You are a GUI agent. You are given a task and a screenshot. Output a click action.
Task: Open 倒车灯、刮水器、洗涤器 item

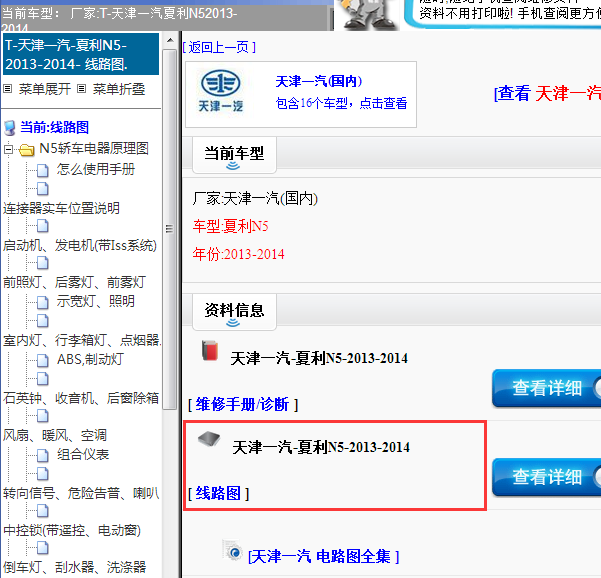[x=74, y=567]
